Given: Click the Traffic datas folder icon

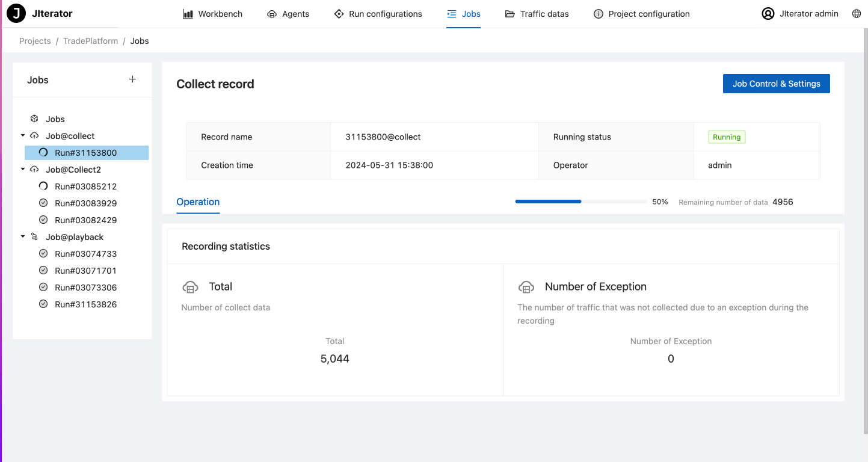Looking at the screenshot, I should tap(510, 14).
